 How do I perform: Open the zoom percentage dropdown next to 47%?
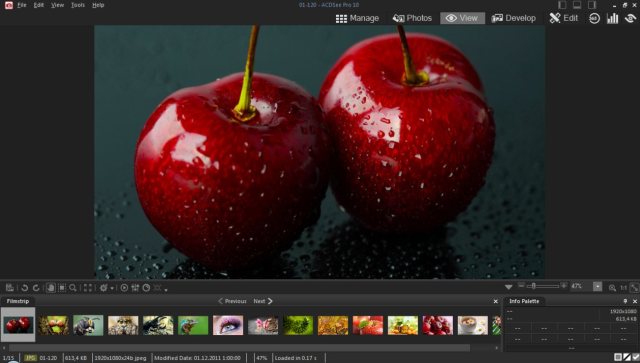(597, 287)
